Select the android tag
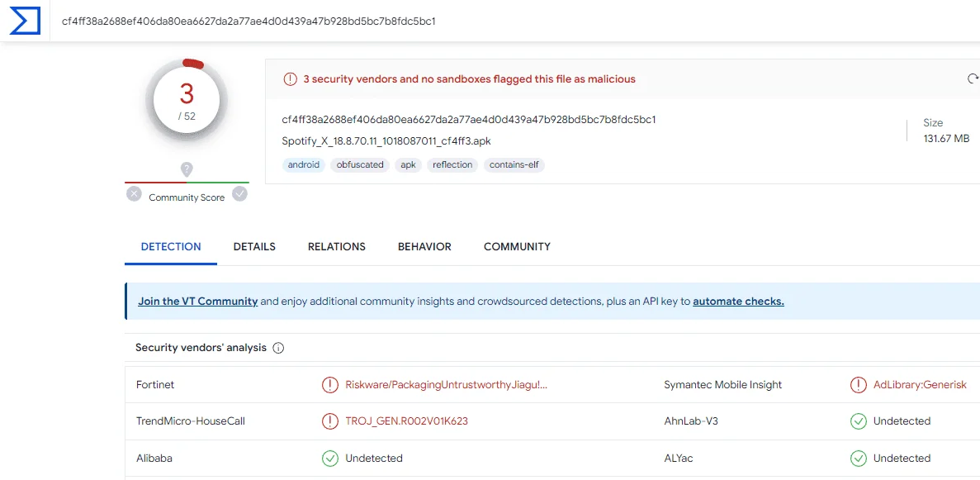The image size is (980, 480). pyautogui.click(x=303, y=165)
